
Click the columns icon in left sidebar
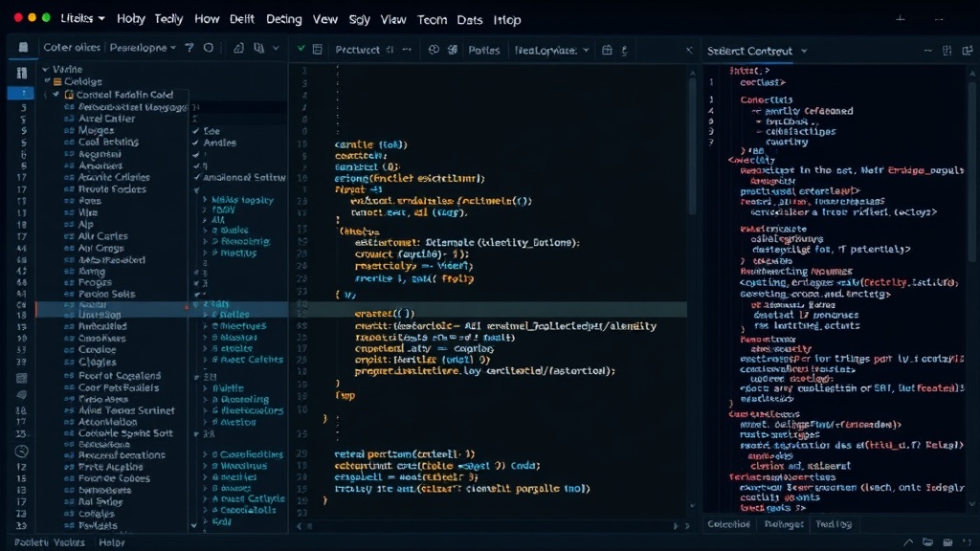pyautogui.click(x=21, y=73)
